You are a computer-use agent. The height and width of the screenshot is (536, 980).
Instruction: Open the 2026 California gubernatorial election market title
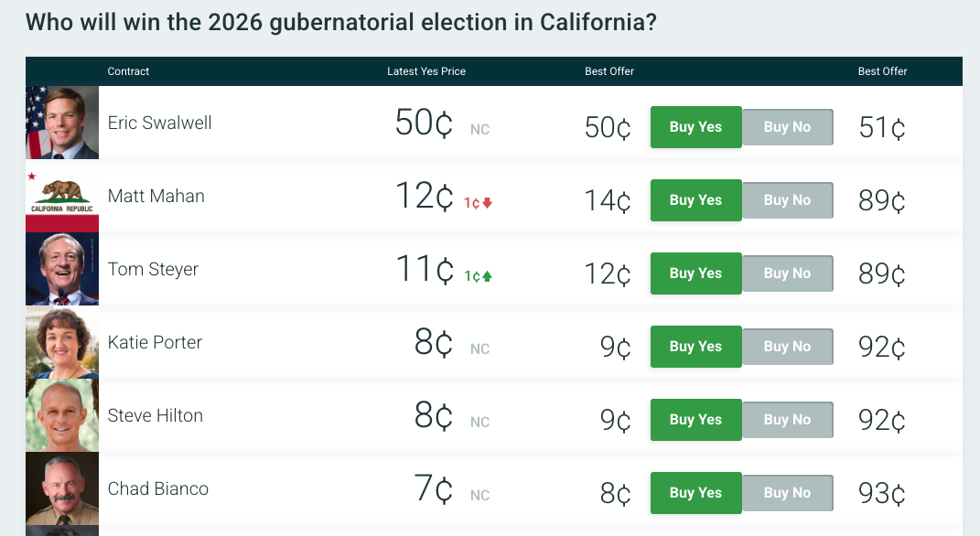tap(341, 22)
